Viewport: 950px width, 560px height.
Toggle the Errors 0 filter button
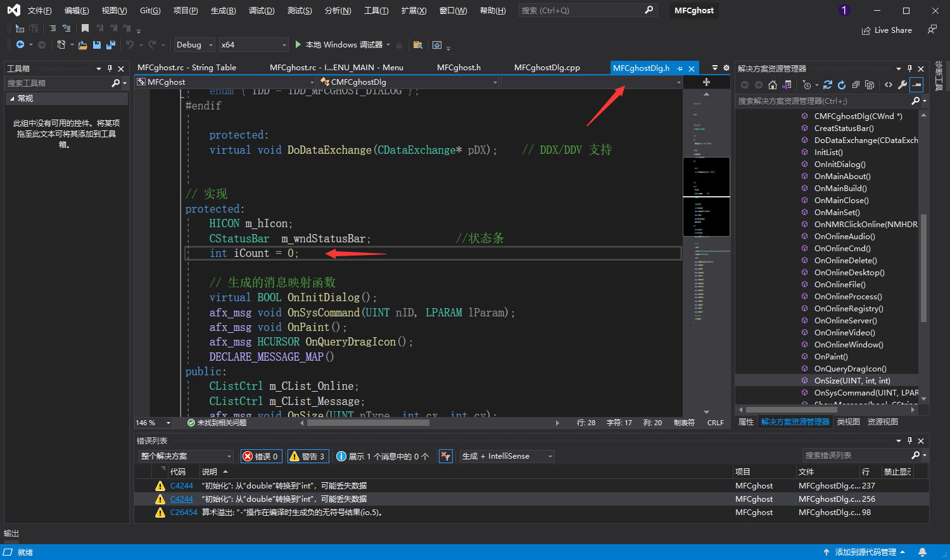coord(261,456)
